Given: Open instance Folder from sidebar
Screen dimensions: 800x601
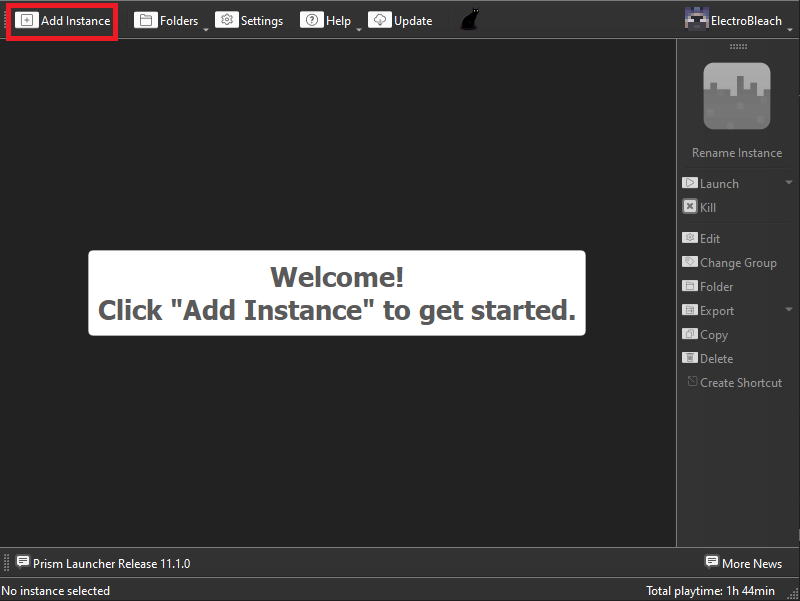Looking at the screenshot, I should point(708,287).
